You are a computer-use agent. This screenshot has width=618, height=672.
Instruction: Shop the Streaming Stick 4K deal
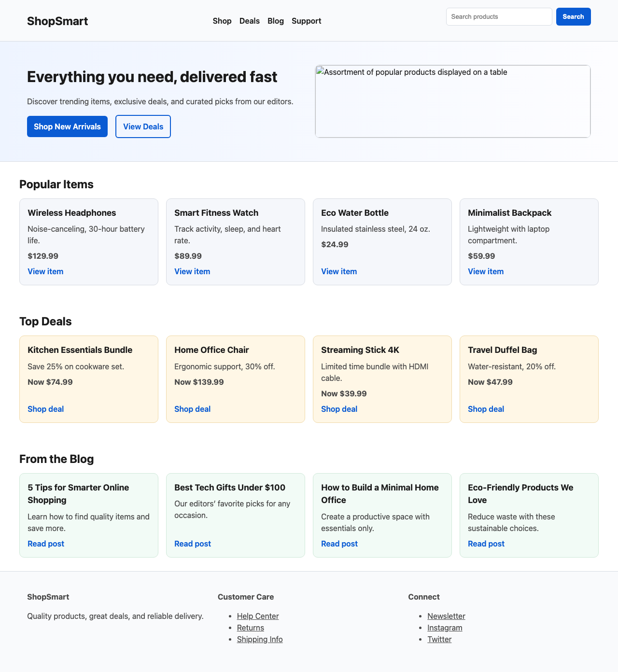339,409
